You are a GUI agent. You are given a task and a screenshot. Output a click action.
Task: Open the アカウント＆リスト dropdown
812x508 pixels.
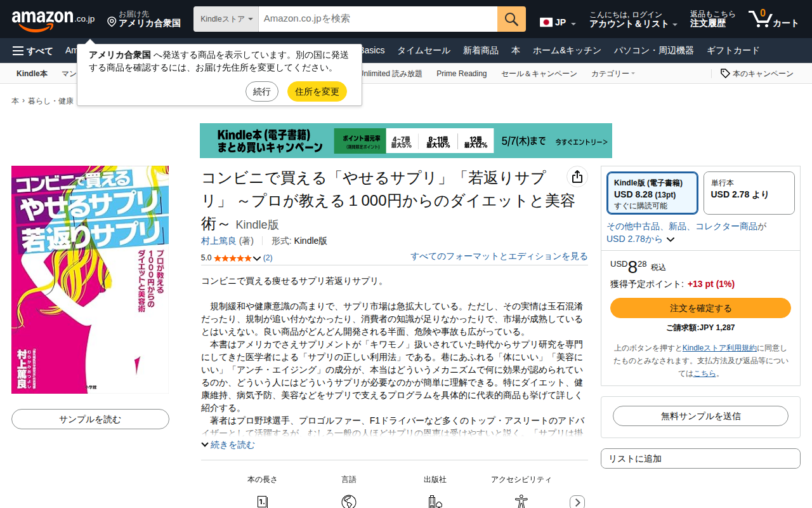633,19
